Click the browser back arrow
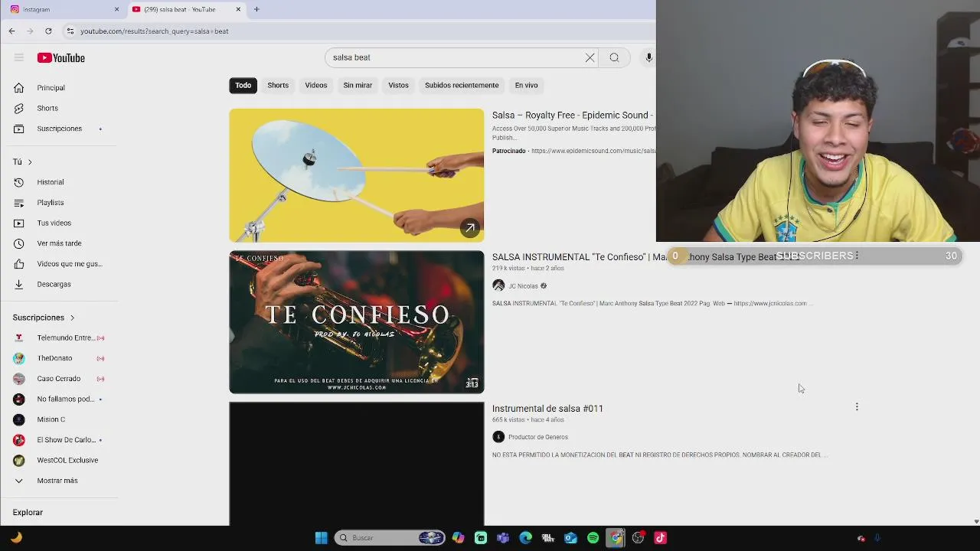980x551 pixels. (11, 31)
